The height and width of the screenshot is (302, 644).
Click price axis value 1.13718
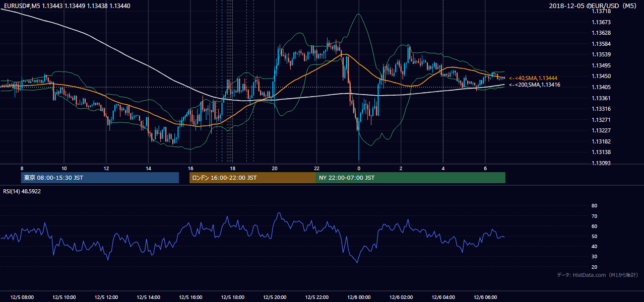601,11
